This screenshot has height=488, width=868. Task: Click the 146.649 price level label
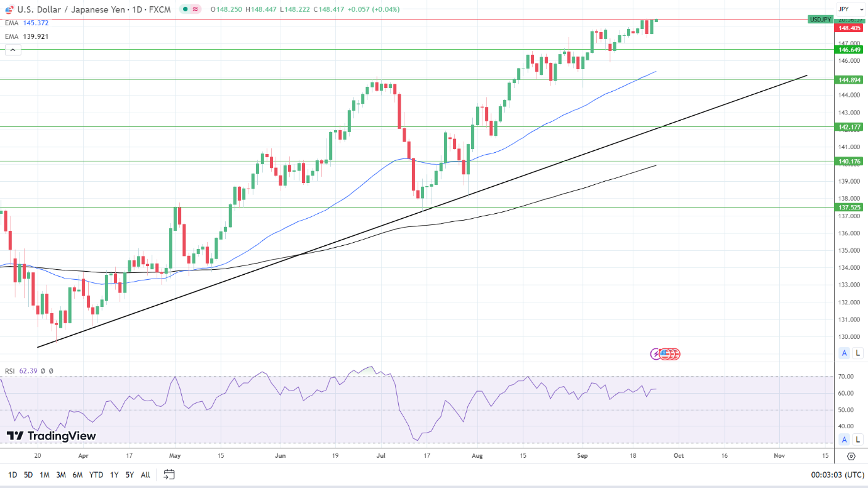click(849, 49)
